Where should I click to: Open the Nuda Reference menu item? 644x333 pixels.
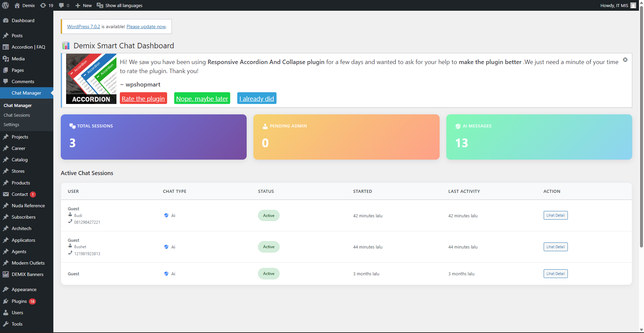click(x=27, y=206)
